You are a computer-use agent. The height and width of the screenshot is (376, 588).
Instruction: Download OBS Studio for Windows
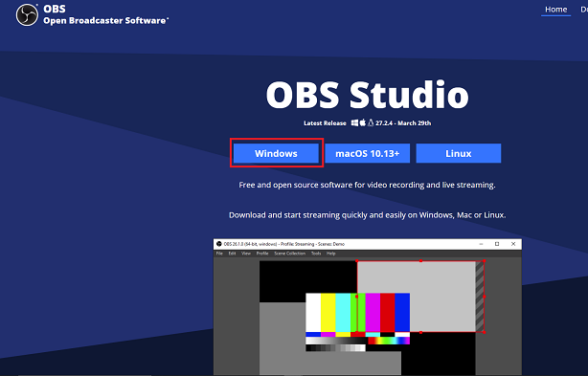(x=276, y=153)
